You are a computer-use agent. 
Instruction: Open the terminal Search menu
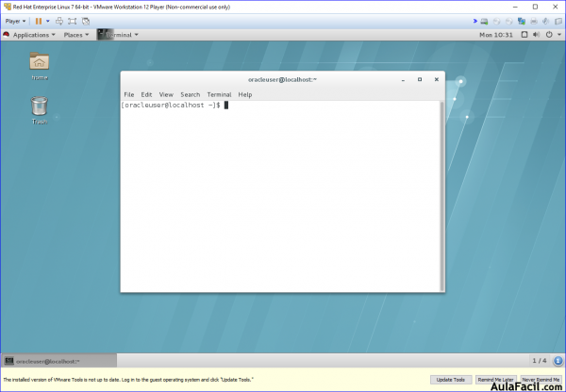coord(191,94)
